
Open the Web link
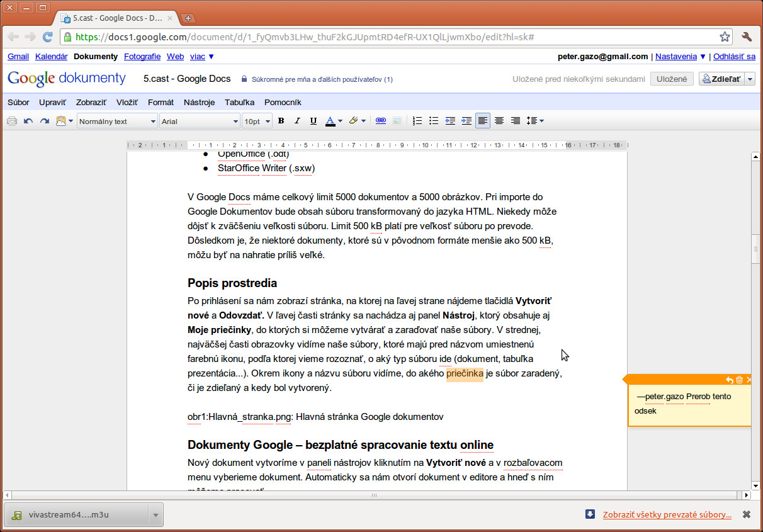tap(175, 56)
